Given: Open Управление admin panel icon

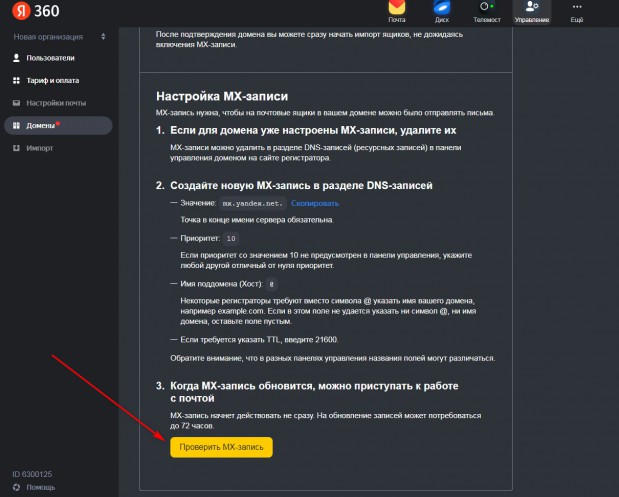Looking at the screenshot, I should coord(531,9).
